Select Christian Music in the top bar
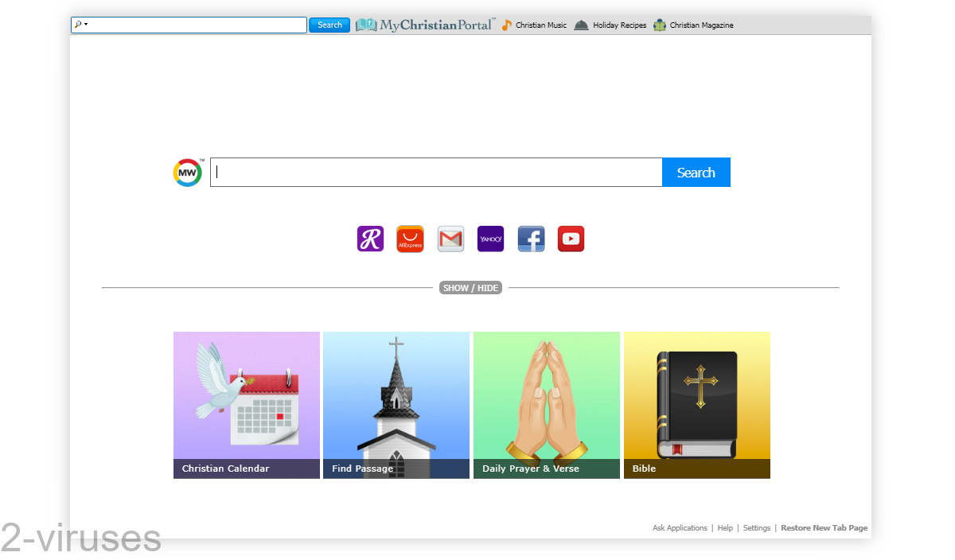955x560 pixels. (x=540, y=25)
